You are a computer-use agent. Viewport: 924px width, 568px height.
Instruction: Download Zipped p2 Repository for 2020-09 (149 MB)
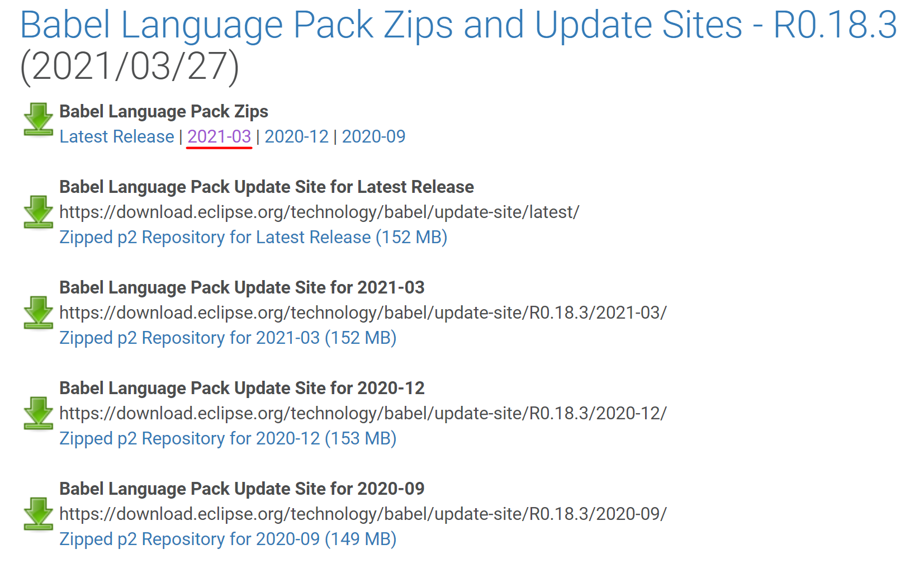click(x=228, y=539)
